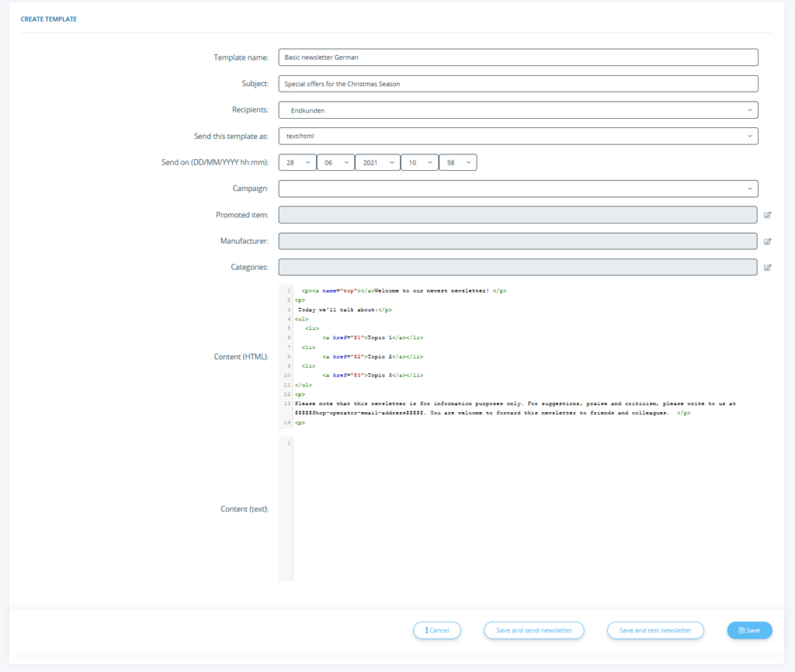Open the day dropdown showing 28
795x672 pixels.
pos(299,162)
